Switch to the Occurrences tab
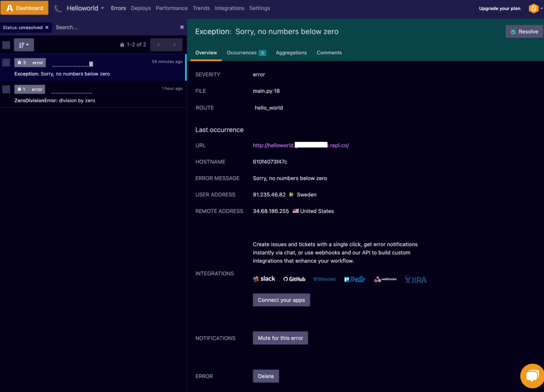This screenshot has height=392, width=544. click(242, 52)
